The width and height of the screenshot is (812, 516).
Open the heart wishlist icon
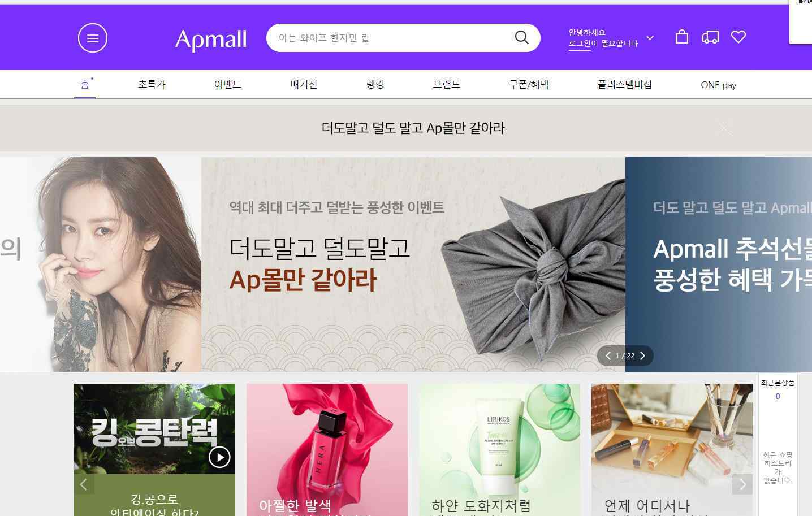click(738, 37)
